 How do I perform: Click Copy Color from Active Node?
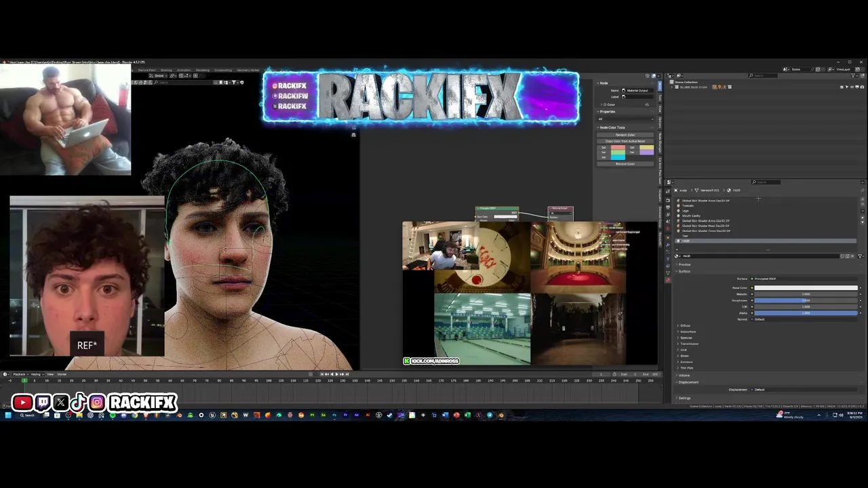click(625, 141)
